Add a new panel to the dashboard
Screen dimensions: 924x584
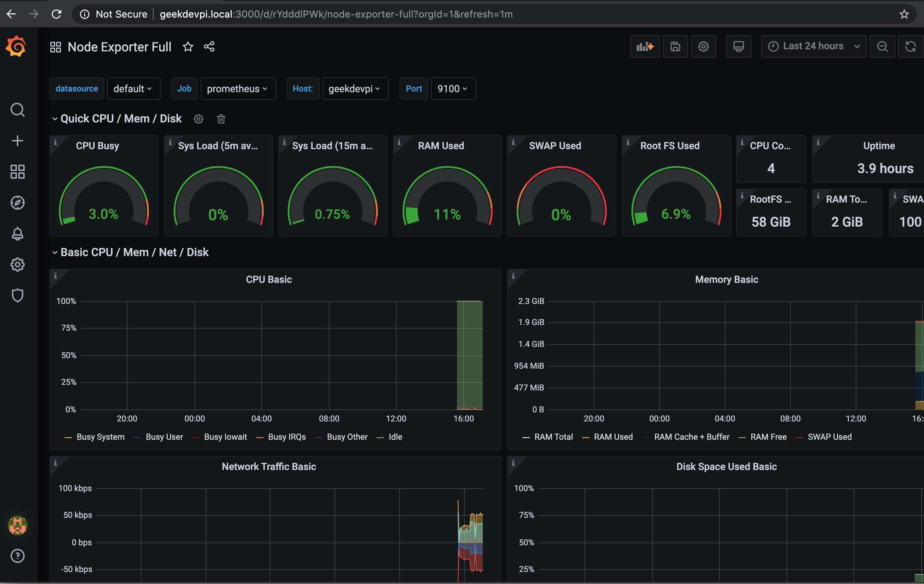645,46
